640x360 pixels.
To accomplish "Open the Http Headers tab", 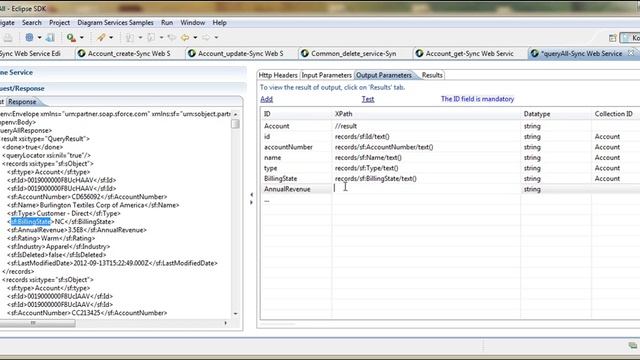I will tap(278, 75).
